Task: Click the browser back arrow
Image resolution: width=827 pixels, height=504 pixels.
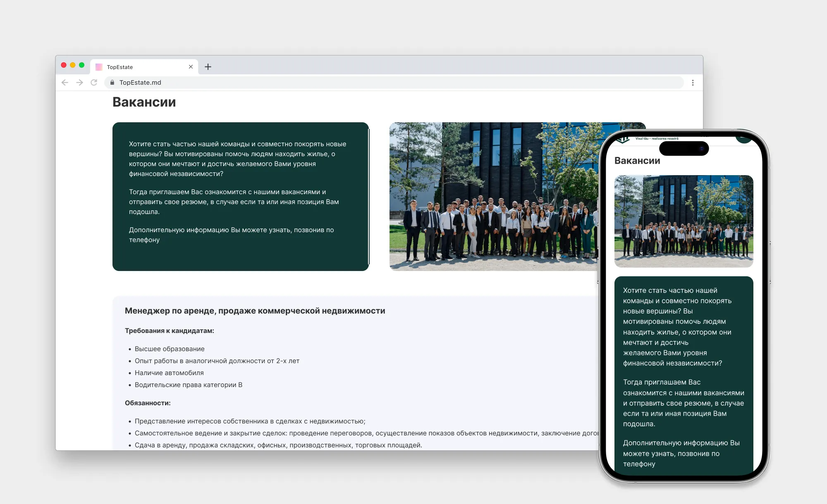Action: tap(65, 83)
